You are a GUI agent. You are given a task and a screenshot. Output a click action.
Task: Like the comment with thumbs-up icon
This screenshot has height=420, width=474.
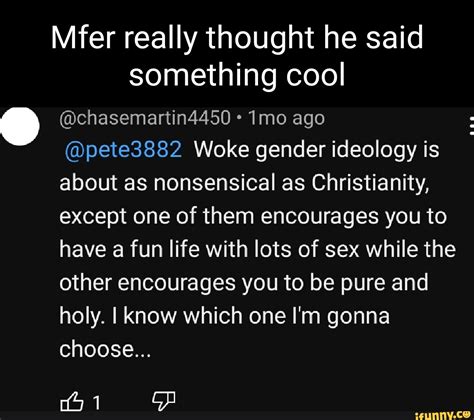click(x=71, y=401)
